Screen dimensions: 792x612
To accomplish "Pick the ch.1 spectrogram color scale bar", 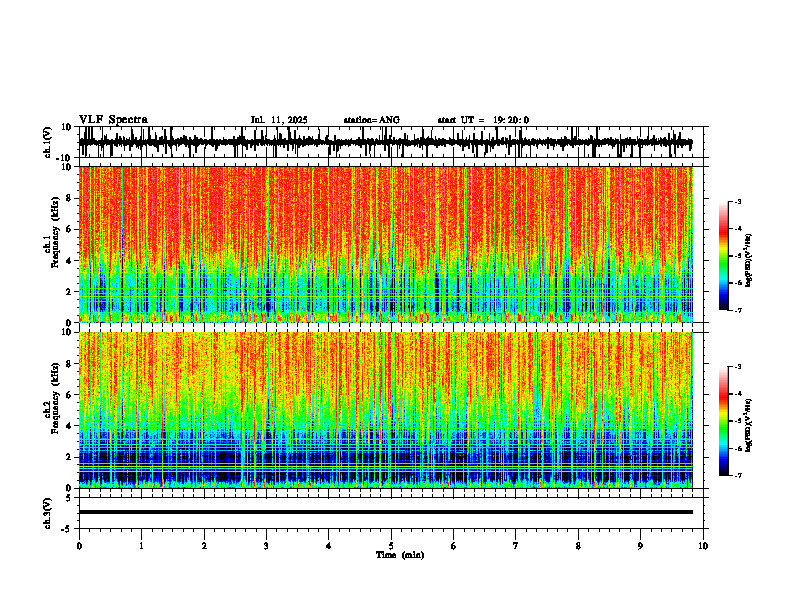I will (x=723, y=256).
